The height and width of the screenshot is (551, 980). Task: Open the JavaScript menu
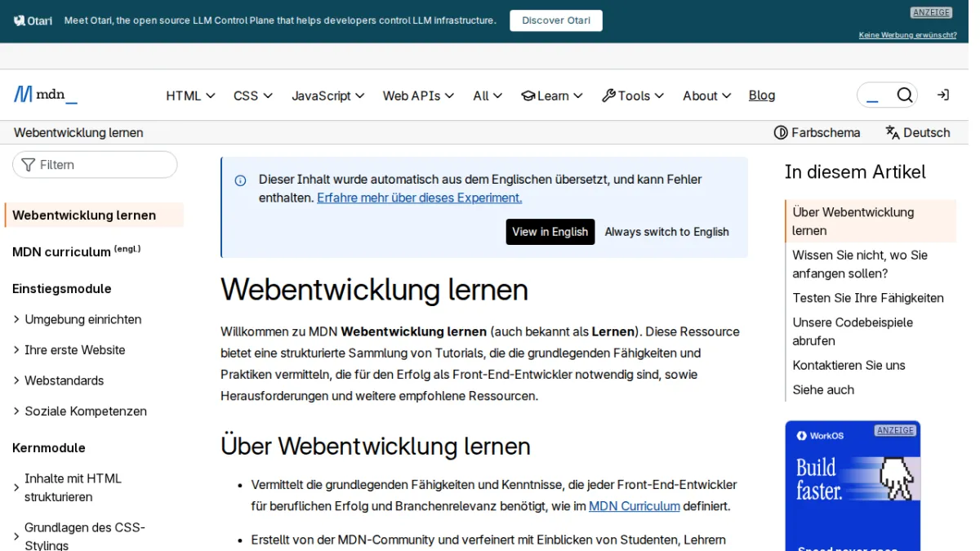click(328, 96)
